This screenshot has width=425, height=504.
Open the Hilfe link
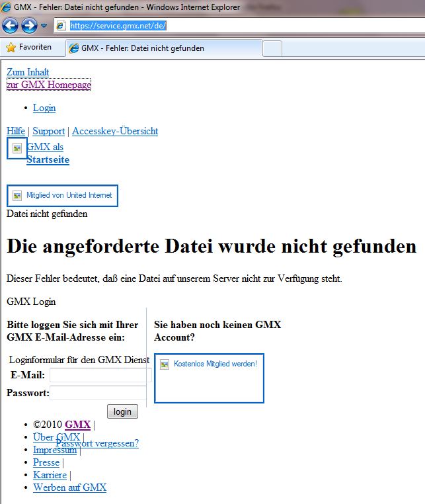16,131
